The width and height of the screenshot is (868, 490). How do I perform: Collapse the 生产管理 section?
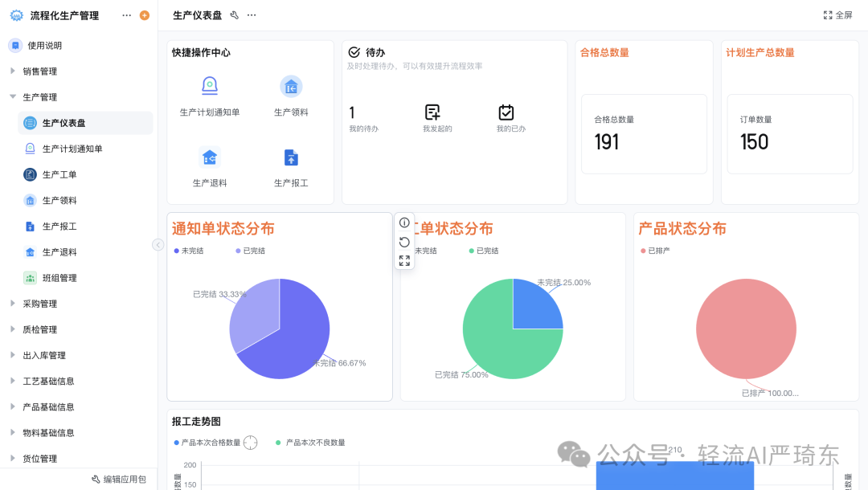40,96
